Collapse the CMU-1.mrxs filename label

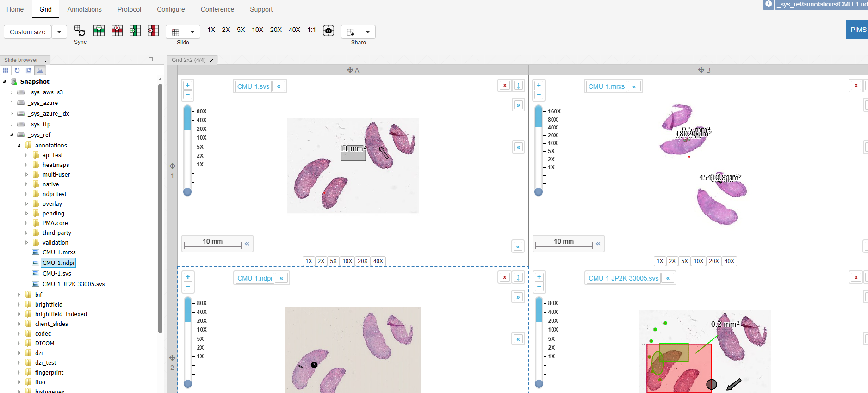point(634,86)
